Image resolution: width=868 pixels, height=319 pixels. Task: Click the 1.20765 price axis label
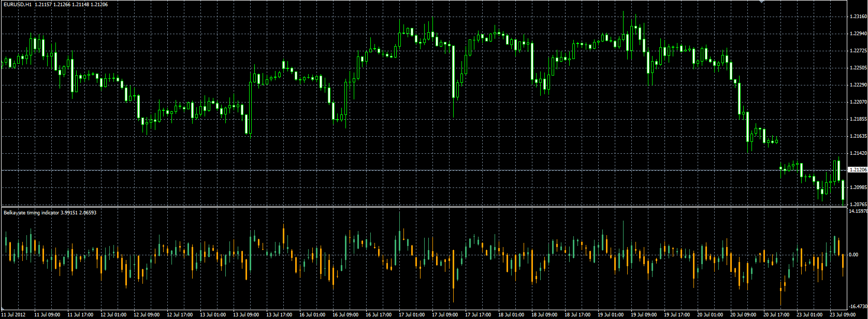click(858, 204)
